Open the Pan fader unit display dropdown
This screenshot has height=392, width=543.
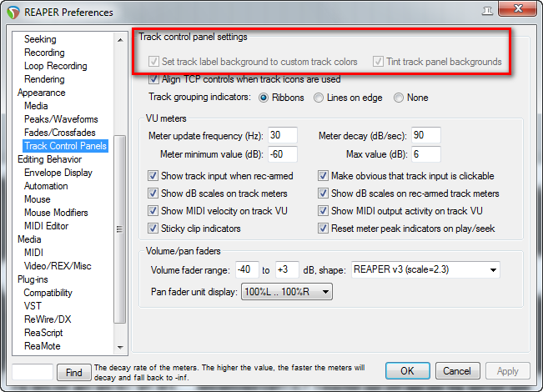287,292
